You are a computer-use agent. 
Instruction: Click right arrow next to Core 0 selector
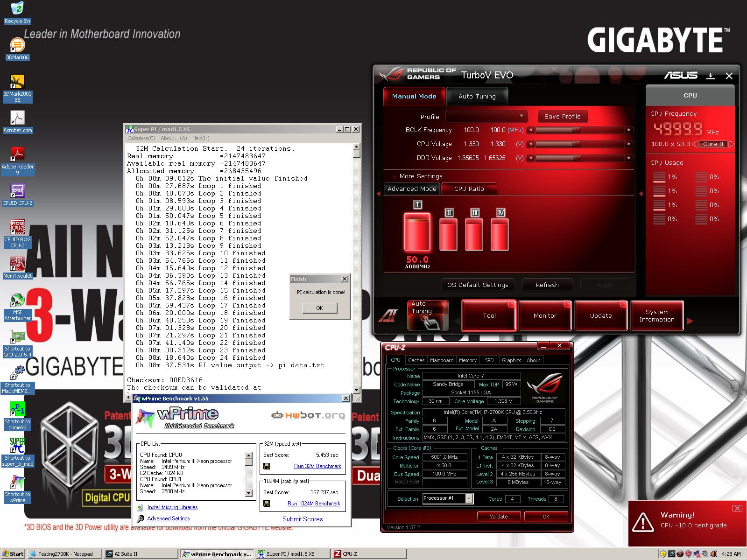tap(731, 144)
